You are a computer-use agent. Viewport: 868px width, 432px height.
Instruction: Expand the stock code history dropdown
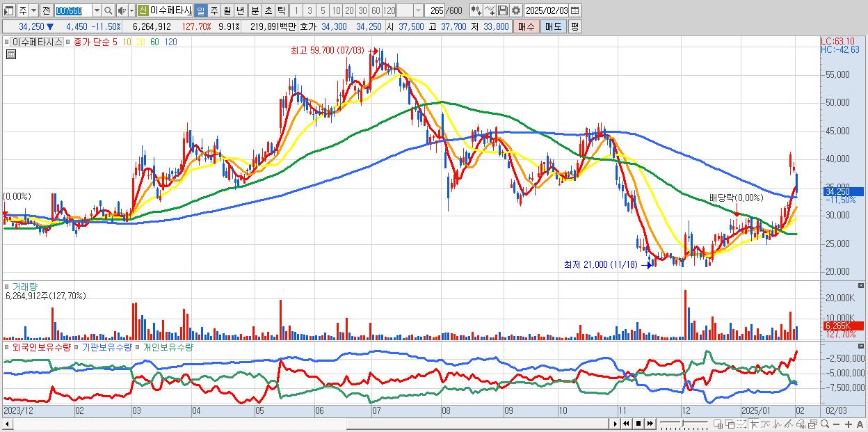[x=97, y=10]
